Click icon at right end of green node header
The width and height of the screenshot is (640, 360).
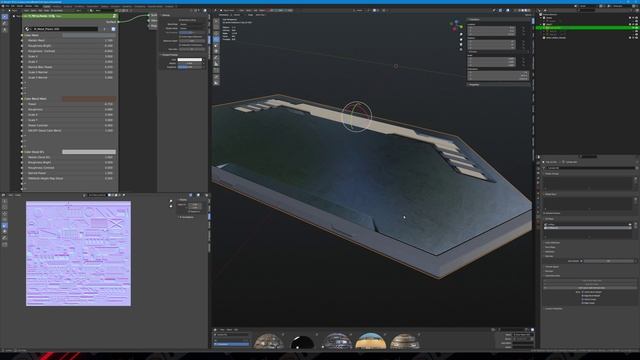[x=114, y=16]
